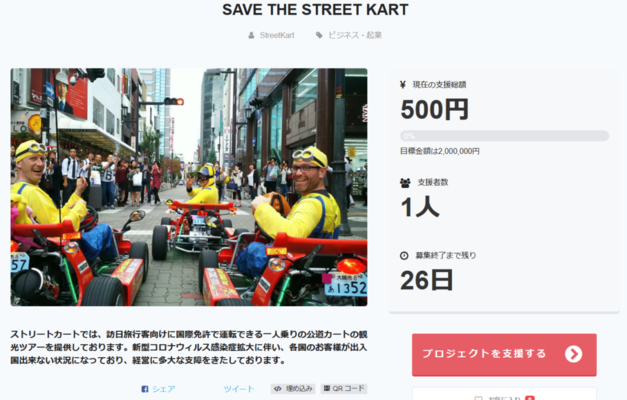The height and width of the screenshot is (400, 627).
Task: Add project to お気に入り favorites
Action: click(x=504, y=397)
